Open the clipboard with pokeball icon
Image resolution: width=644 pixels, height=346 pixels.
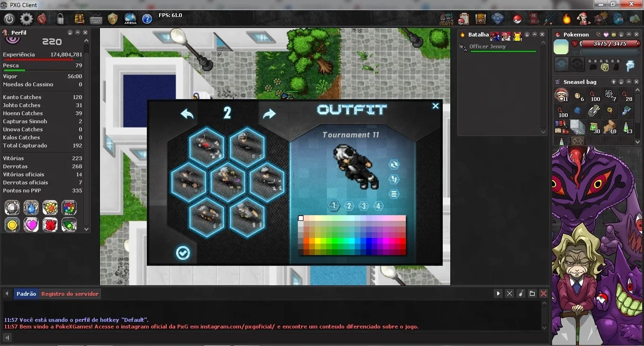464,19
